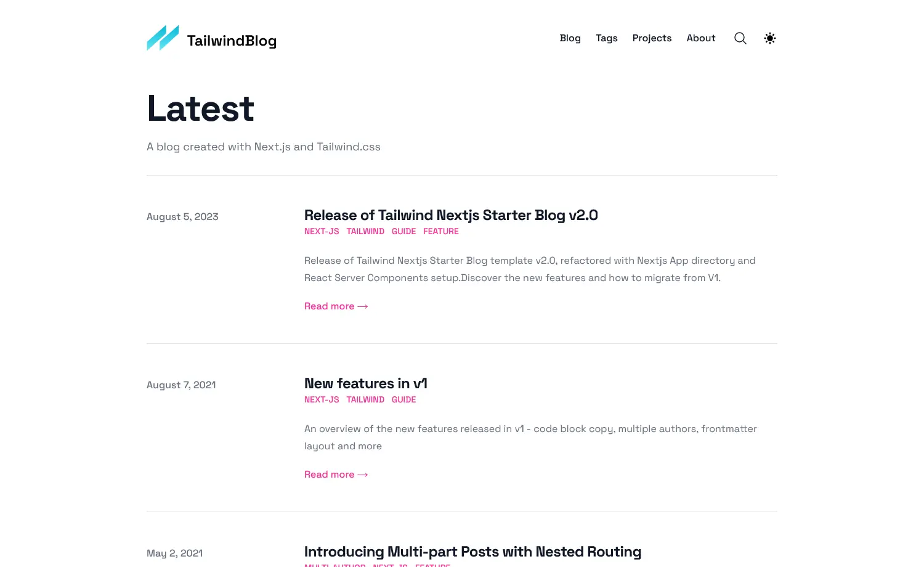Navigate to the Blog menu item
This screenshot has height=567, width=924.
(570, 38)
